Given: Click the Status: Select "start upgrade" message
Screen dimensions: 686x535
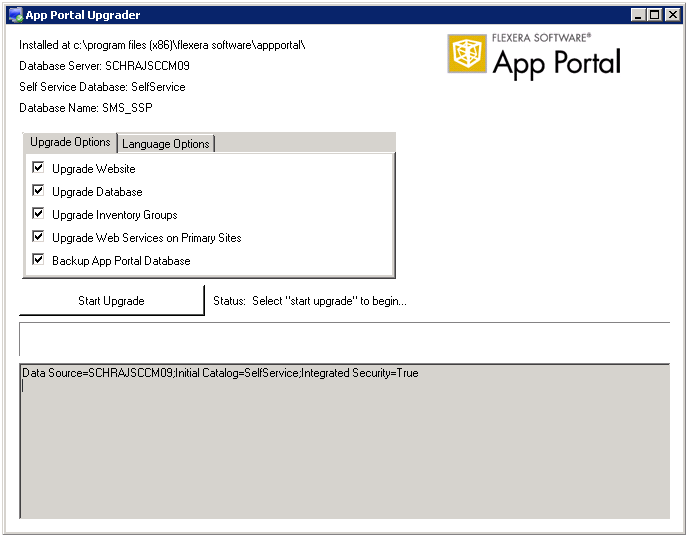Looking at the screenshot, I should pos(310,301).
